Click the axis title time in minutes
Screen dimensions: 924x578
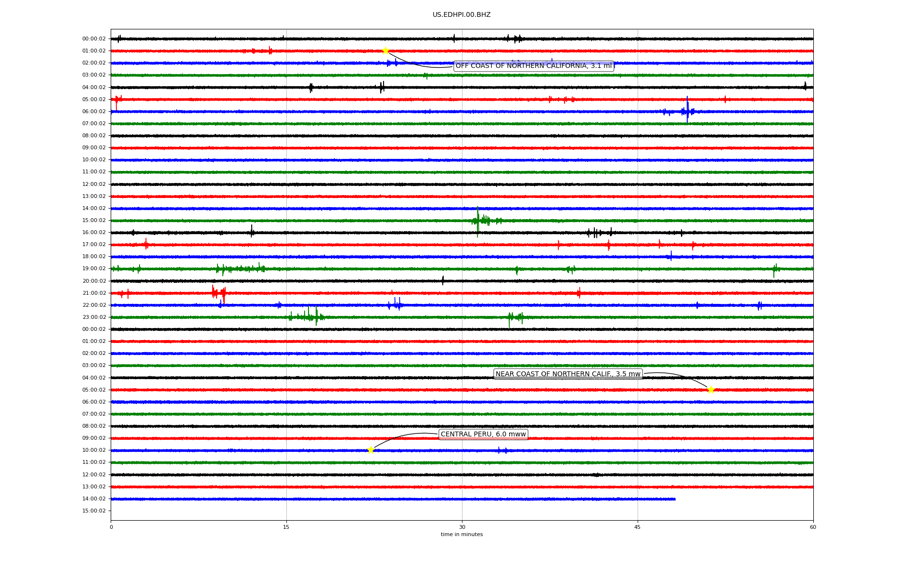462,535
